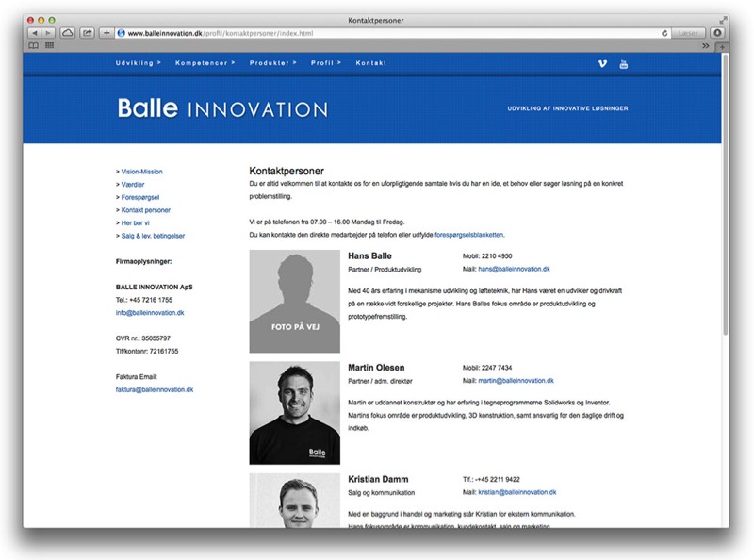The image size is (754, 560).
Task: Open Forespørgsel sidebar link
Action: coord(139,197)
